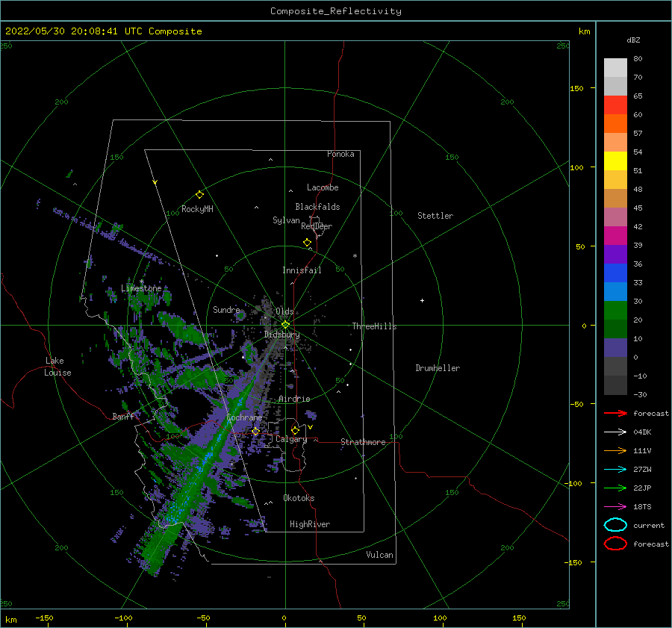
Task: Click the white plus marker east of ThreeHills
Action: point(422,300)
